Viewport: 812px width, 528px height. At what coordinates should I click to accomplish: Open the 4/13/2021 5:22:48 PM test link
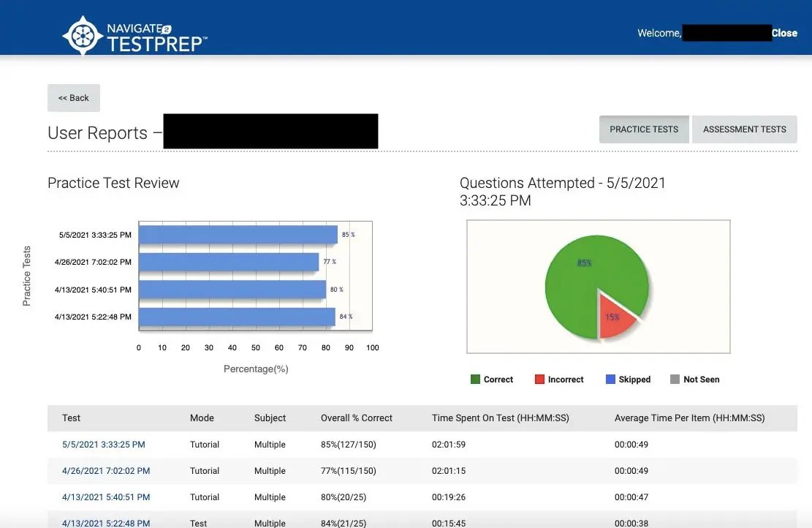pyautogui.click(x=106, y=523)
